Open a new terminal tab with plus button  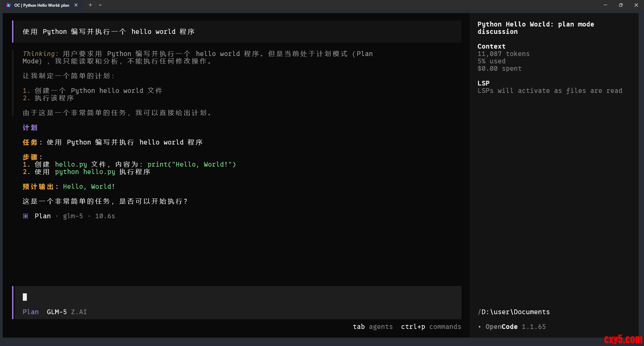click(90, 5)
